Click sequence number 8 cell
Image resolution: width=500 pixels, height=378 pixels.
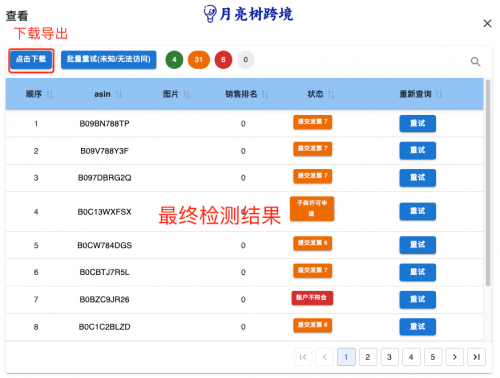tap(36, 327)
